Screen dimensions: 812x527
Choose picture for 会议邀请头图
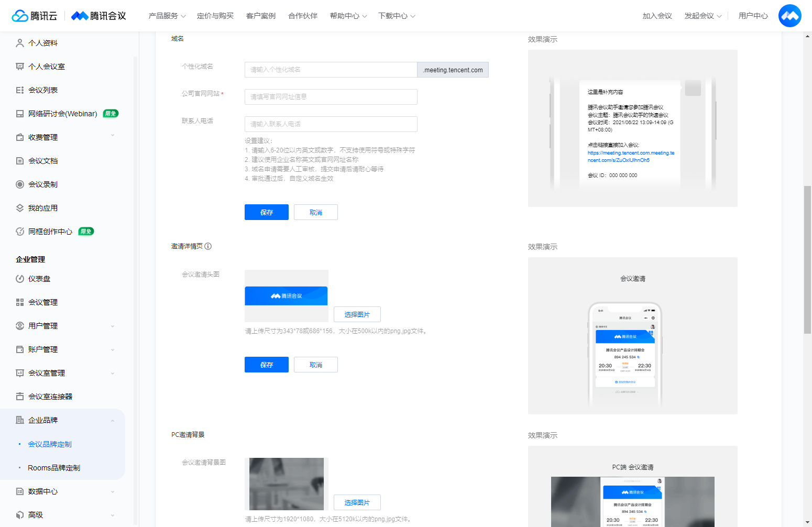click(357, 314)
